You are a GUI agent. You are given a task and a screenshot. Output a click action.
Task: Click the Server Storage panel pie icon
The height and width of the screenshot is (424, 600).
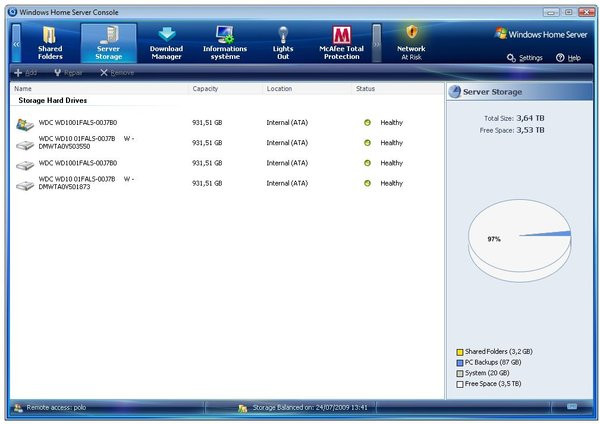(x=455, y=92)
